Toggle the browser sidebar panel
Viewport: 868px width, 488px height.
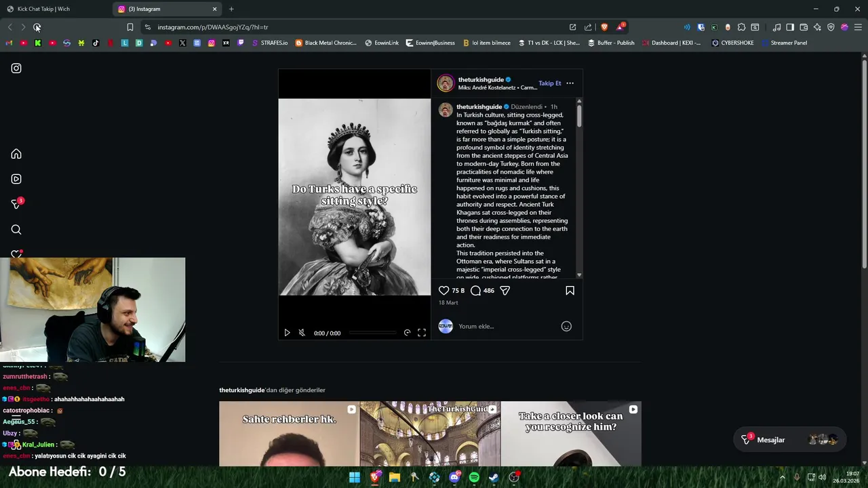point(790,27)
